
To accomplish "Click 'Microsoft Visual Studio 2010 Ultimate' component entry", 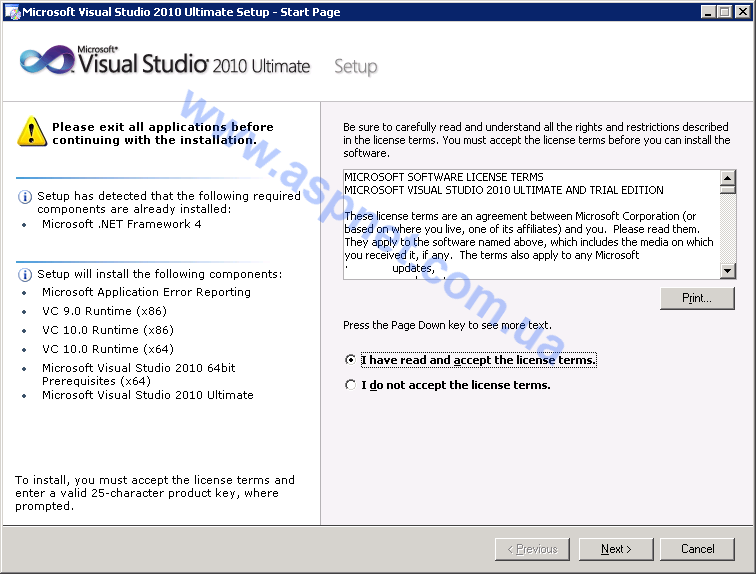I will (x=148, y=395).
